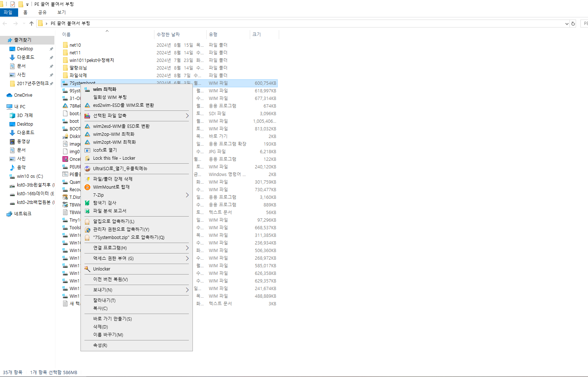Open the 파일 ribbon tab
588x377 pixels.
pyautogui.click(x=8, y=12)
